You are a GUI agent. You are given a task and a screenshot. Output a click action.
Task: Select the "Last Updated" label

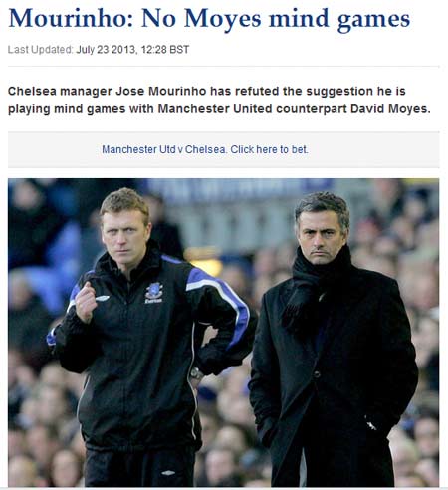click(40, 50)
